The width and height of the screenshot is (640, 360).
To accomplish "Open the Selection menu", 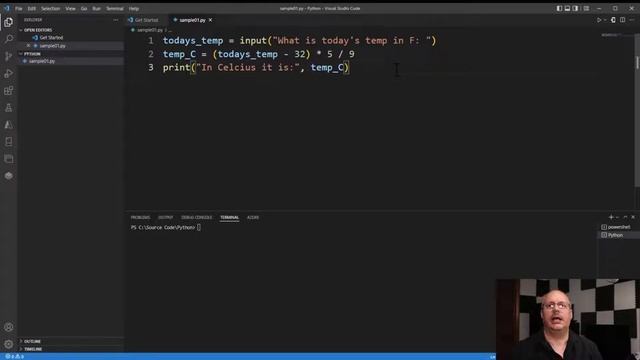I will [51, 9].
